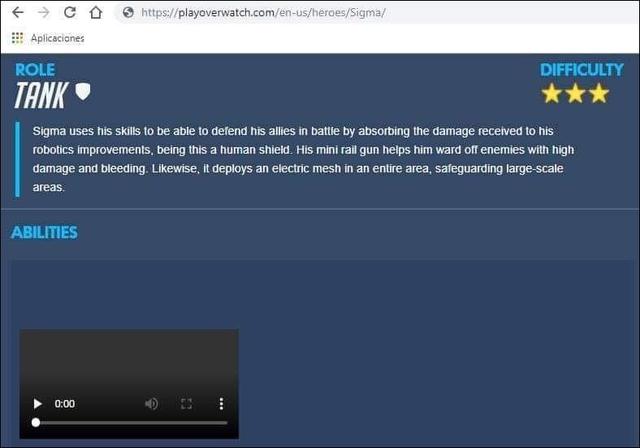
Task: Click the ROLE heading label
Action: pos(35,70)
